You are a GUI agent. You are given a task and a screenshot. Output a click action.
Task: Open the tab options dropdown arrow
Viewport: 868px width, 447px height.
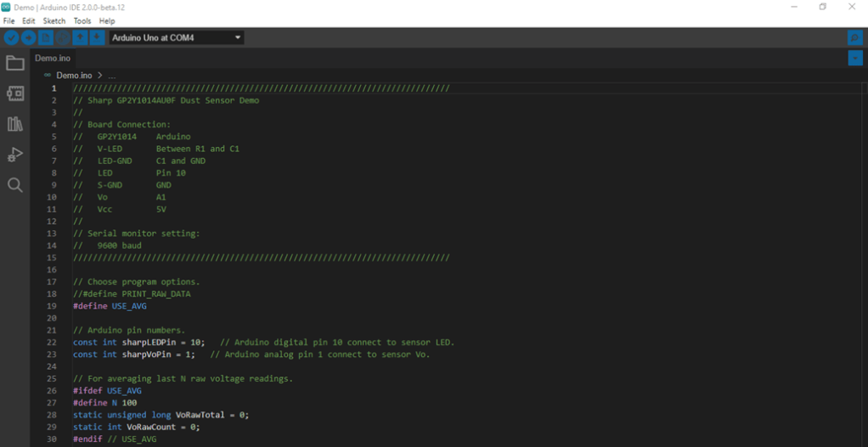pos(854,58)
